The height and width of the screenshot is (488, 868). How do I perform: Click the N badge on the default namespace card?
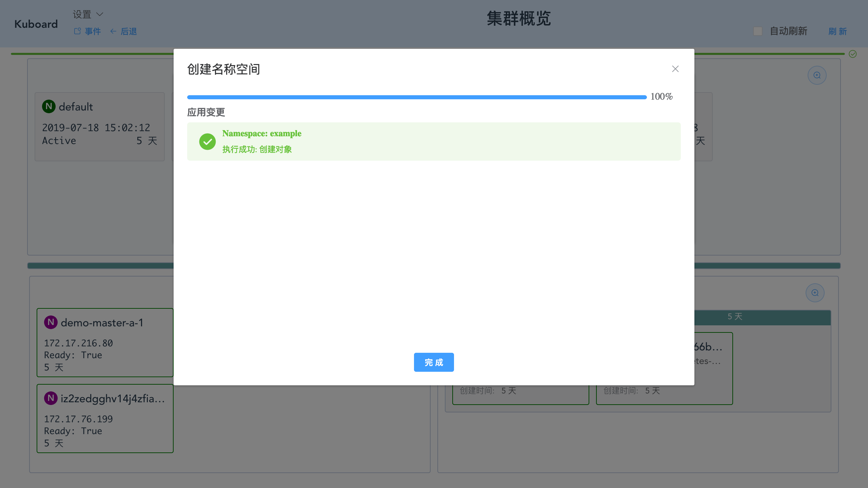point(49,106)
